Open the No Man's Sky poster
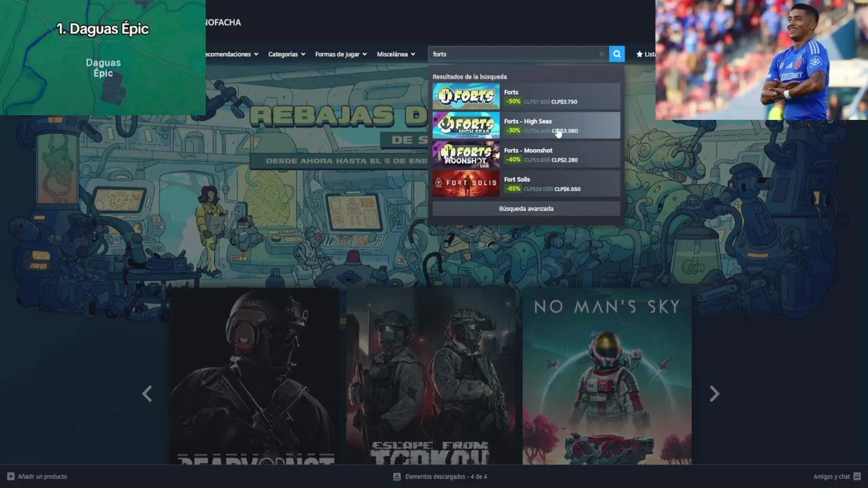The image size is (868, 488). pyautogui.click(x=607, y=377)
